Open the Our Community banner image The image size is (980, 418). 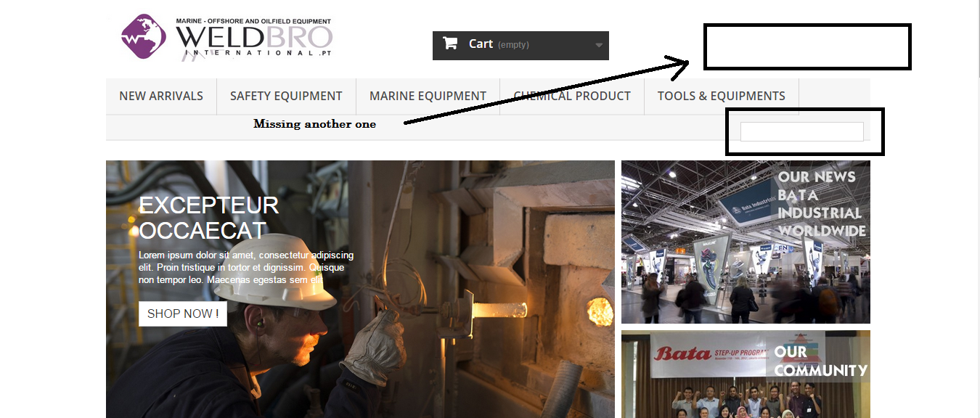[x=746, y=374]
